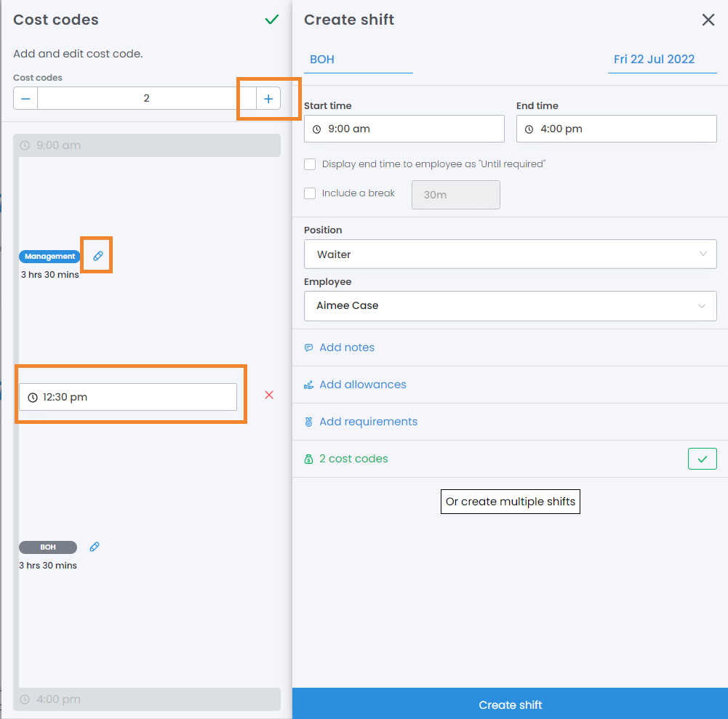Edit the Management cost code pencil icon
The image size is (728, 719).
click(x=98, y=256)
